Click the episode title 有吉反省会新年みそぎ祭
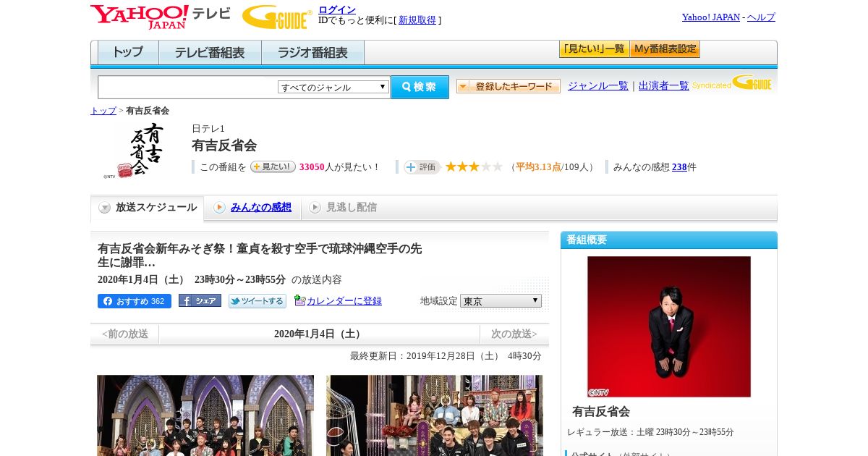 point(260,256)
